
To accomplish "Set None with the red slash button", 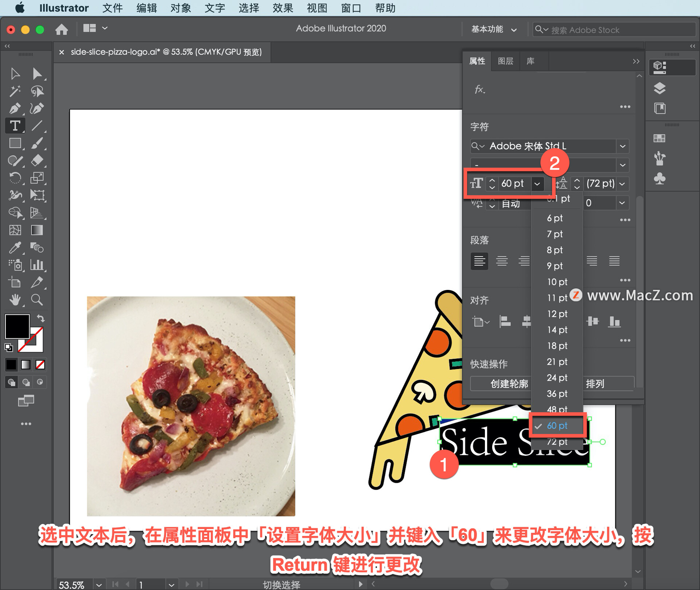I will [40, 364].
